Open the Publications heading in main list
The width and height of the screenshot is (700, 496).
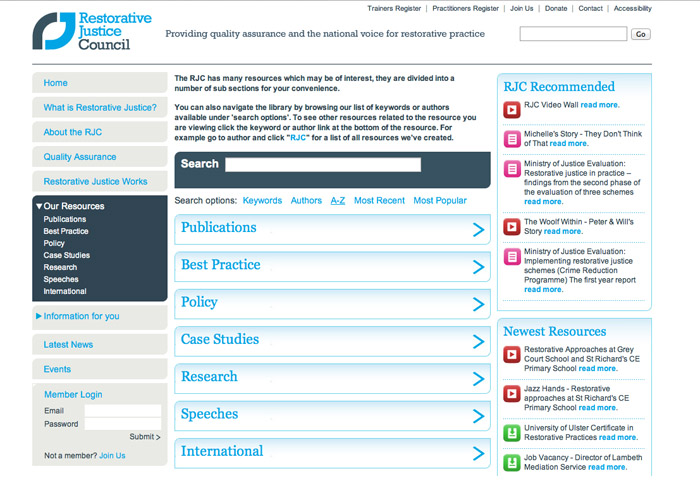pos(219,227)
